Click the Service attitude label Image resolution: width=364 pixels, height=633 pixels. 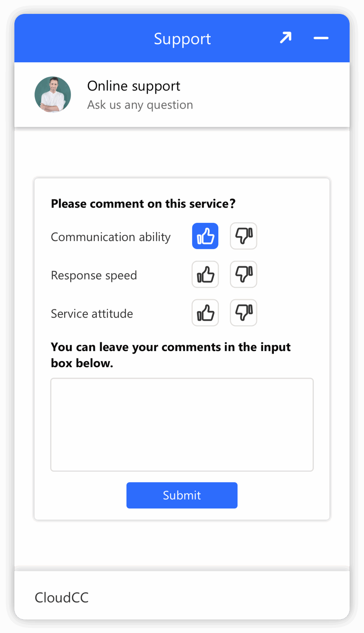[92, 314]
